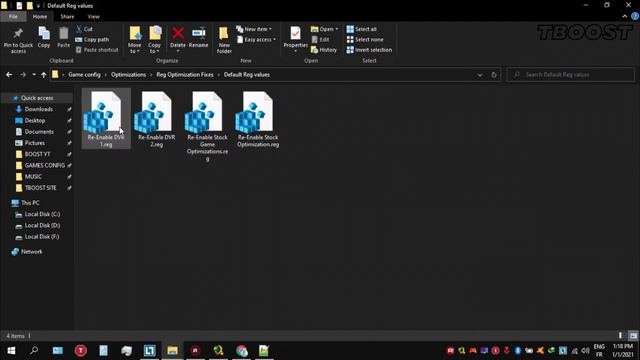Open Windows taskbar search
The height and width of the screenshot is (360, 640).
(x=34, y=351)
